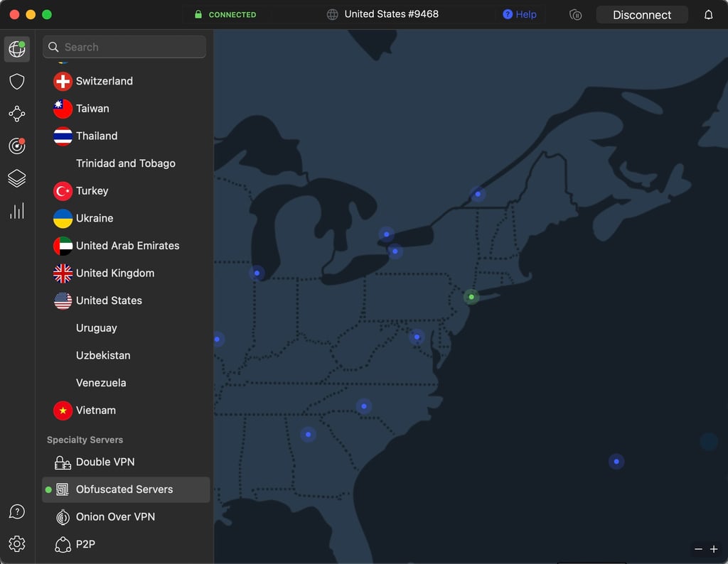Click the Vietnam flag icon

point(63,411)
